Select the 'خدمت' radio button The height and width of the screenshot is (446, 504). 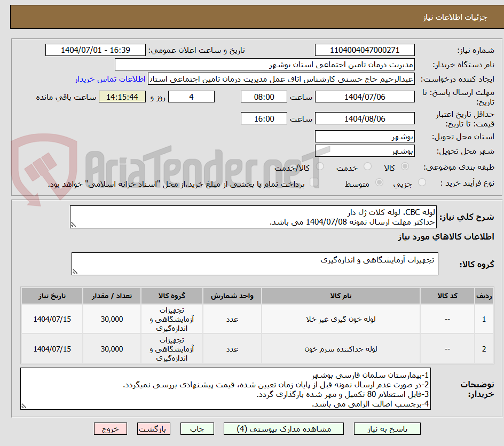coord(367,166)
